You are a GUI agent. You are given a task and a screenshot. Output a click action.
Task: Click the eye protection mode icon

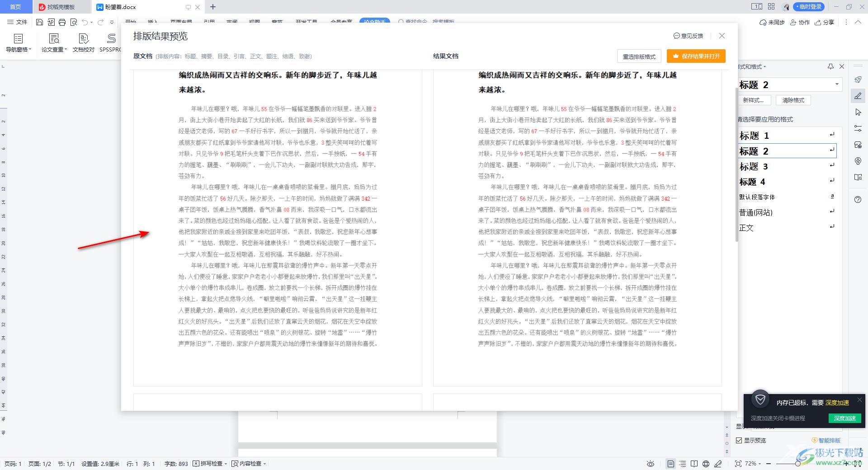click(651, 464)
